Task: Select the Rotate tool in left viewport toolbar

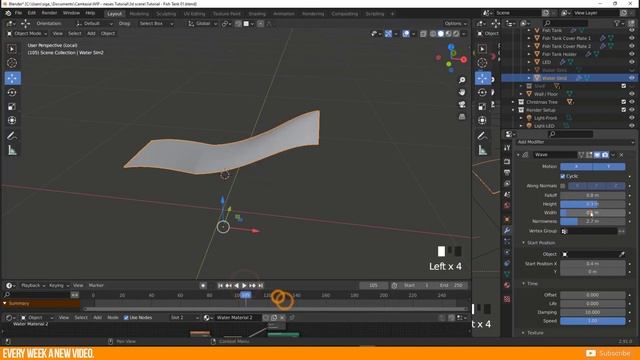Action: pos(12,93)
